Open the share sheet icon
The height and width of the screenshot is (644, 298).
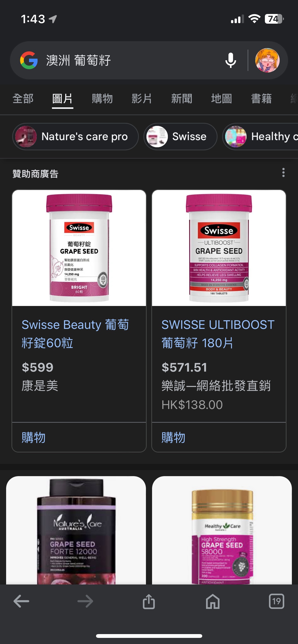(149, 601)
